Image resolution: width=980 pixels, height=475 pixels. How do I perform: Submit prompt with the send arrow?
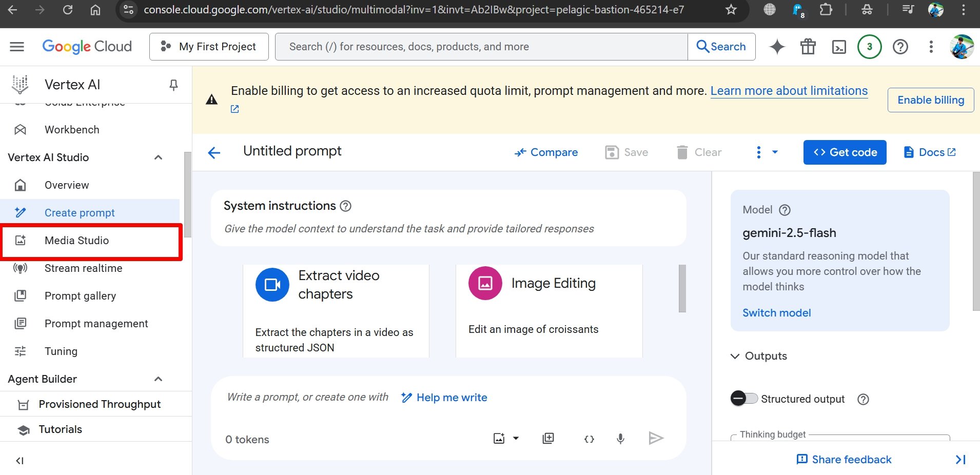click(x=656, y=438)
